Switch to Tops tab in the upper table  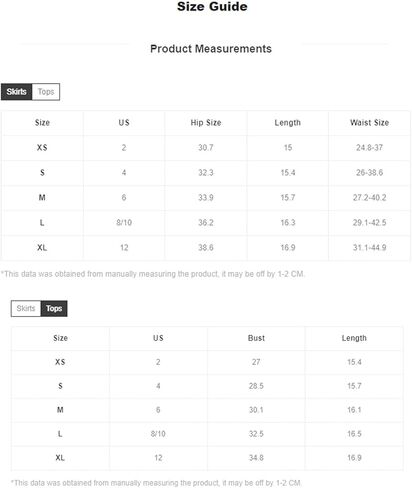point(46,92)
